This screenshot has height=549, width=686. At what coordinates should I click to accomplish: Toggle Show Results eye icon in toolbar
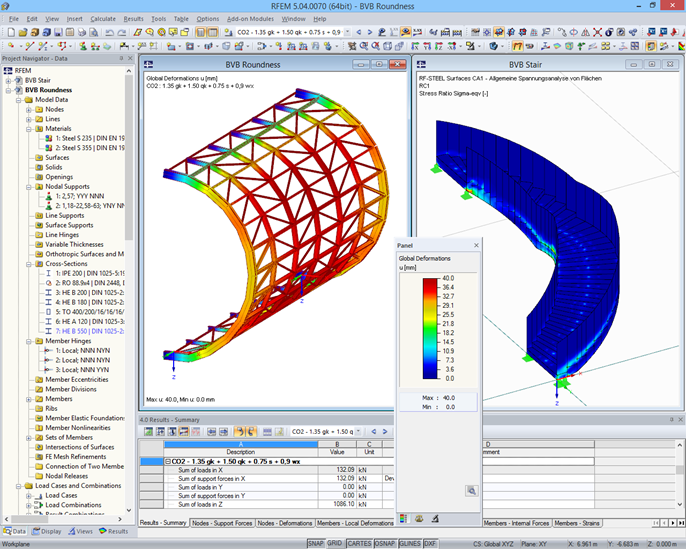pyautogui.click(x=405, y=32)
